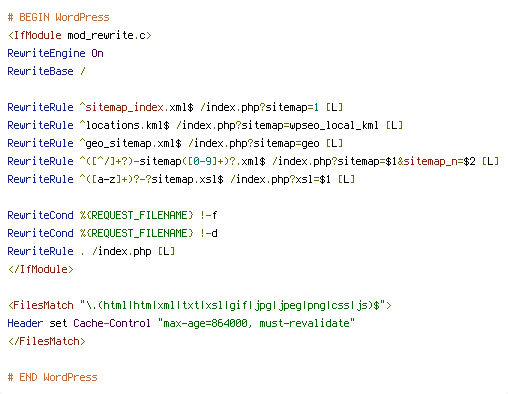This screenshot has width=508, height=394.
Task: Select the 'RewriteBase /' line
Action: (46, 71)
